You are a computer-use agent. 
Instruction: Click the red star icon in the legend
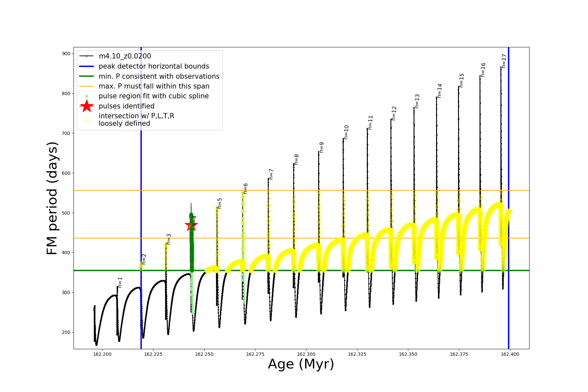[87, 106]
